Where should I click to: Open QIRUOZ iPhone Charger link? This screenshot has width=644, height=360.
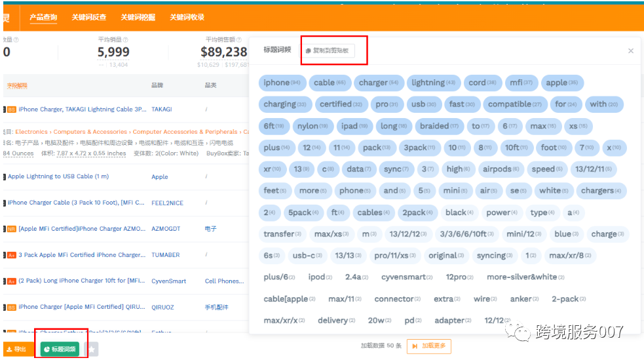click(x=82, y=307)
